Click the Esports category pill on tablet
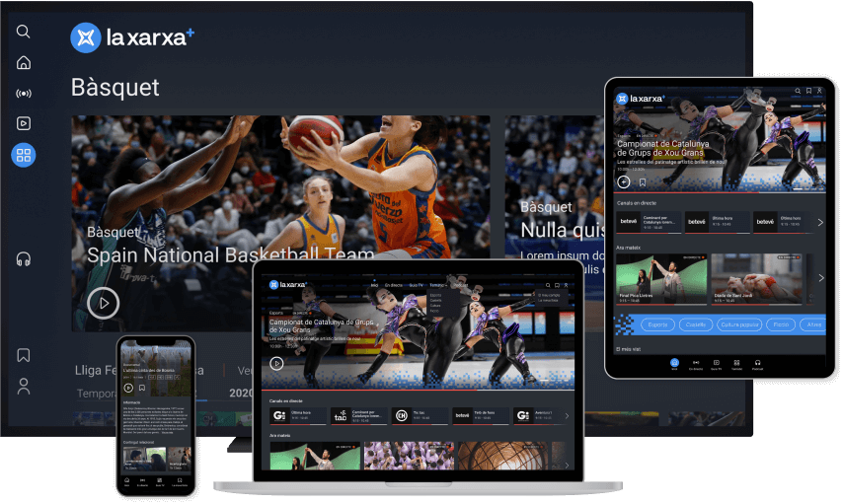 [659, 324]
